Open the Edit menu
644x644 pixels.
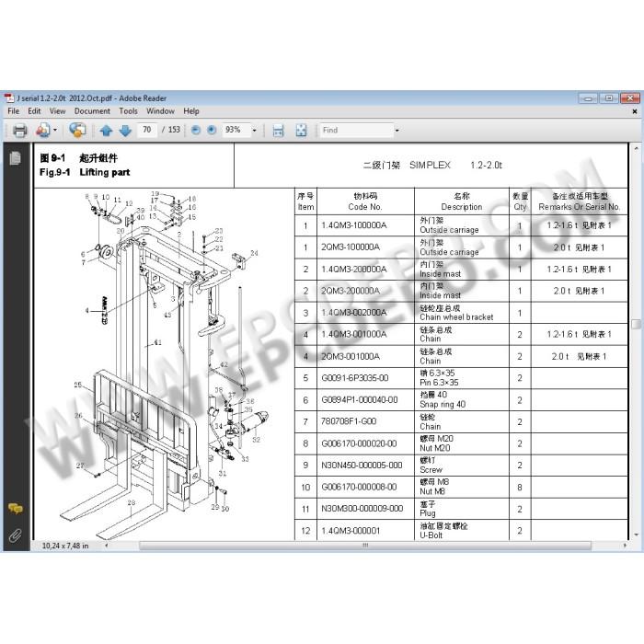pos(34,111)
